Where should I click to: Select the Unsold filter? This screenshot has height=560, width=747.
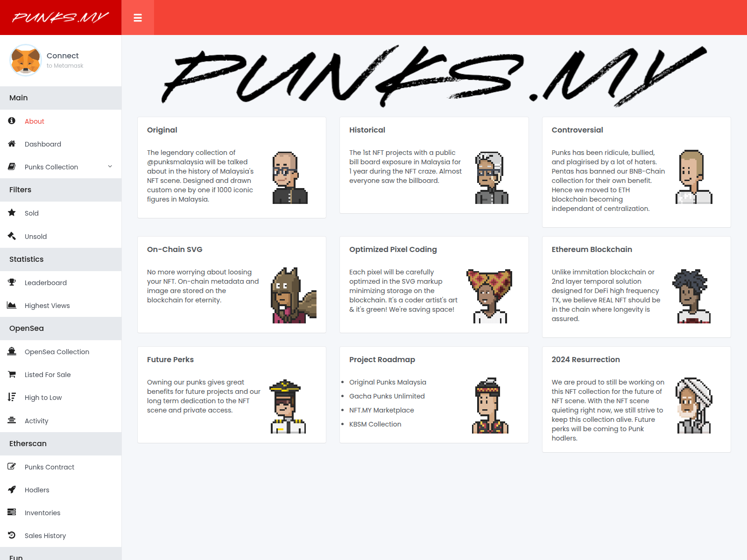tap(61, 237)
